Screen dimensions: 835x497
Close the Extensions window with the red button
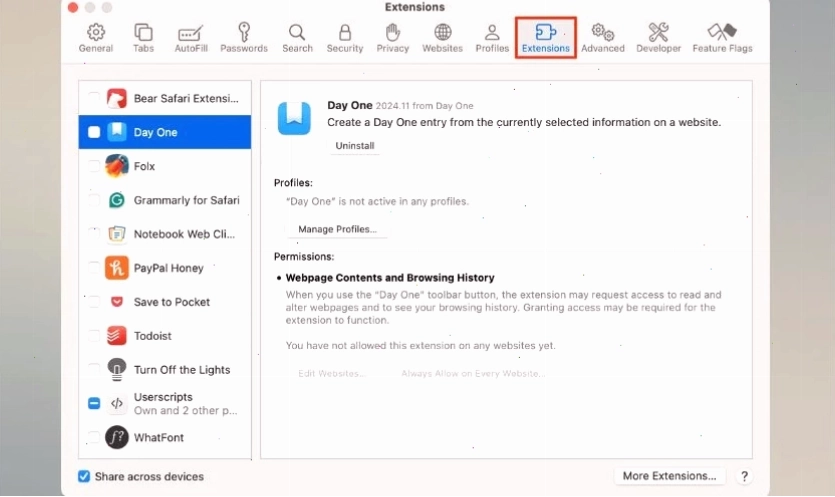pos(73,7)
